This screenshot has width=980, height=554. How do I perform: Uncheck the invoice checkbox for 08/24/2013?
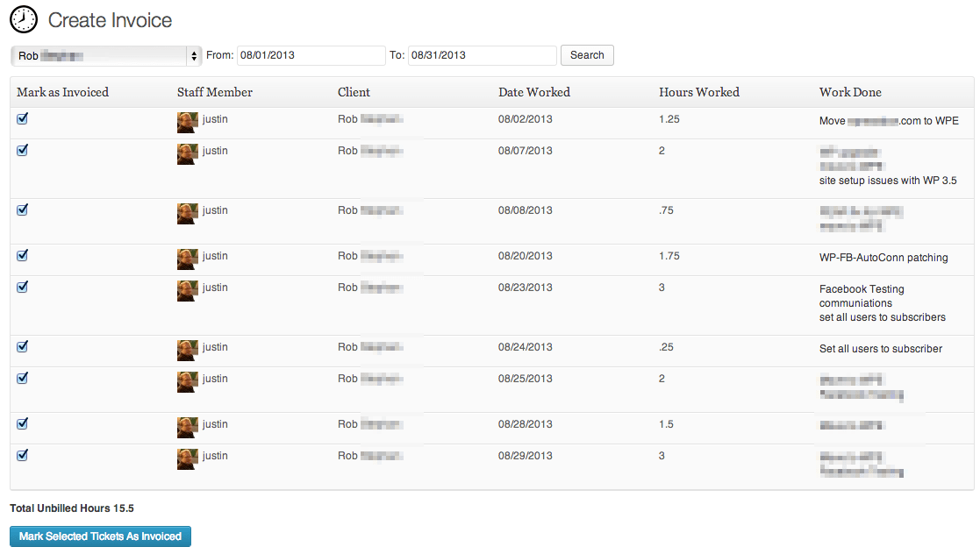[x=23, y=347]
